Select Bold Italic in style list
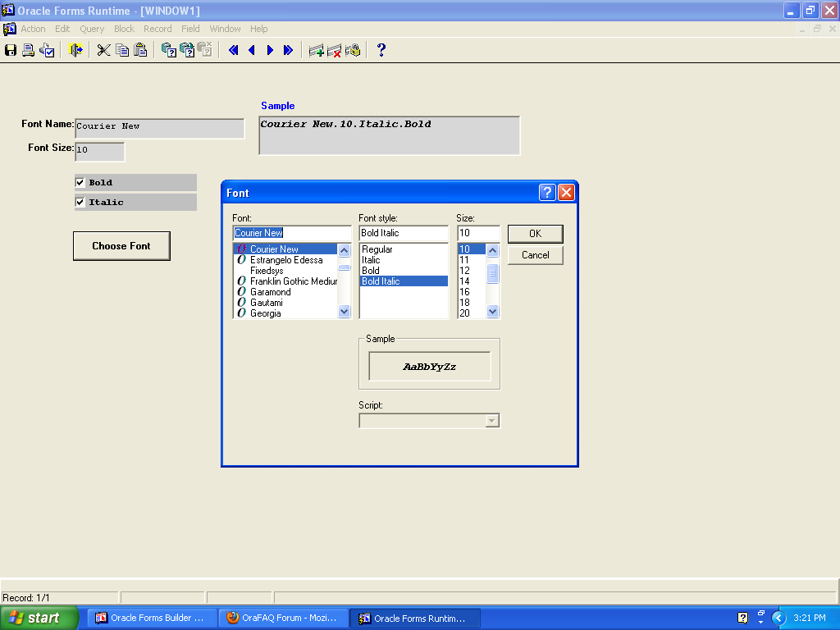This screenshot has width=840, height=630. point(404,281)
